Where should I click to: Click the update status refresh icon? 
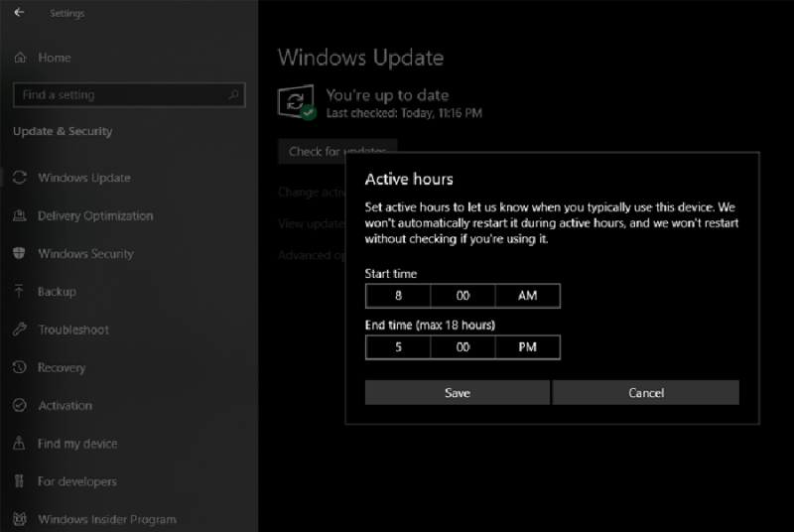(296, 102)
